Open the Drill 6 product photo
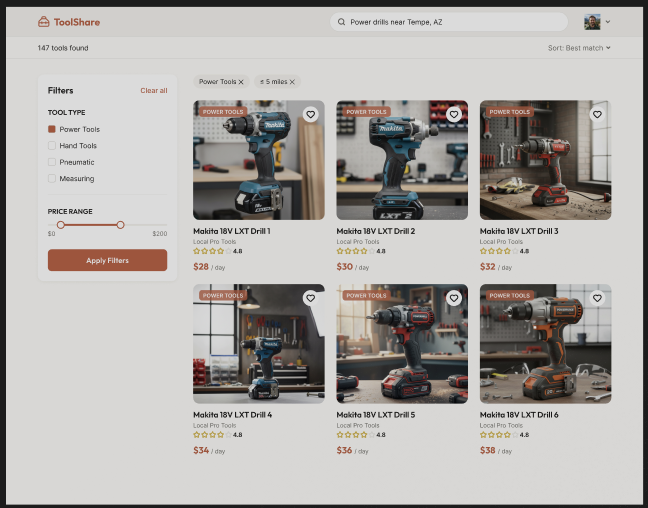Viewport: 648px width, 508px height. 546,343
